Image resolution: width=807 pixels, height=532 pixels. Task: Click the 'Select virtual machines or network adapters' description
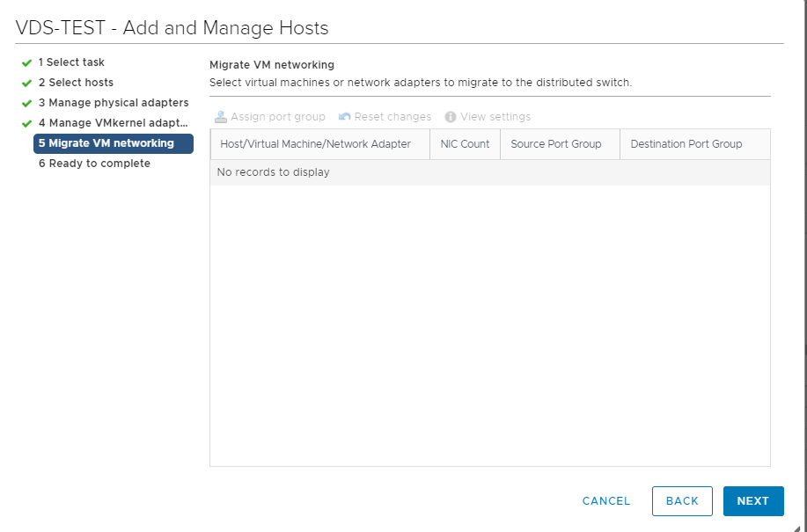point(421,83)
